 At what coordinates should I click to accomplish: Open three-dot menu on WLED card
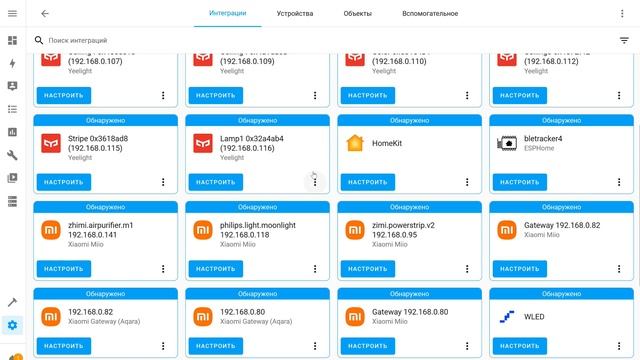coord(619,346)
